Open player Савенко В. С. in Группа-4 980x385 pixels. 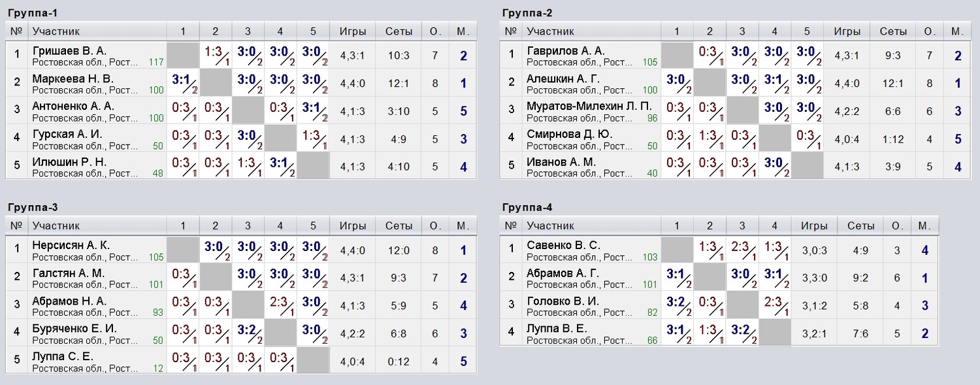pos(563,245)
